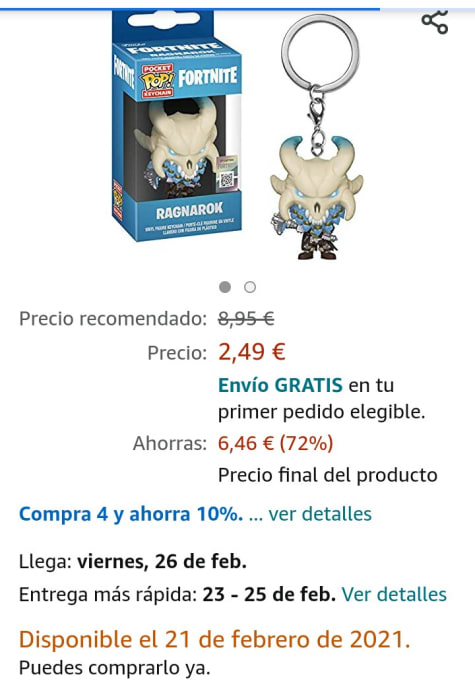This screenshot has width=475, height=683.
Task: Open Ver detalles for faster delivery
Action: coord(394,594)
